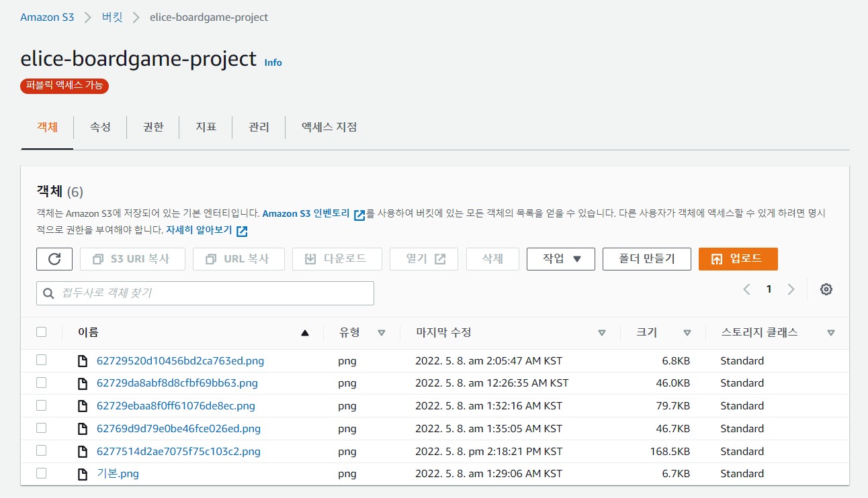Click the search magnifier icon in prefix field
This screenshot has width=868, height=498.
48,293
